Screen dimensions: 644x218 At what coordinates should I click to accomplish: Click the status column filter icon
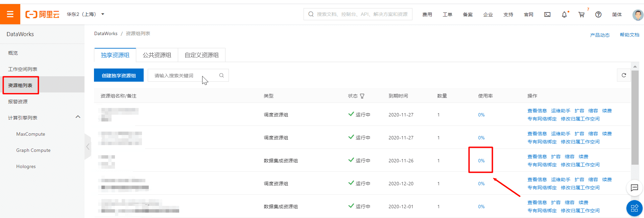pyautogui.click(x=362, y=96)
